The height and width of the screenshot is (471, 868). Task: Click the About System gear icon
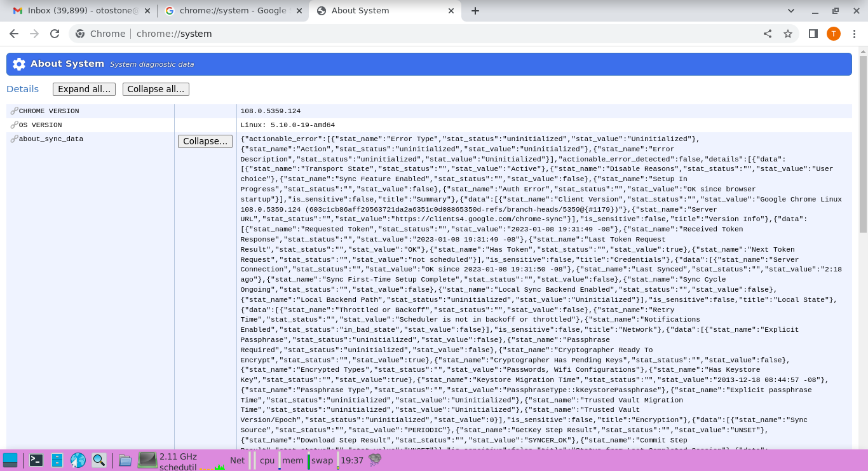19,64
